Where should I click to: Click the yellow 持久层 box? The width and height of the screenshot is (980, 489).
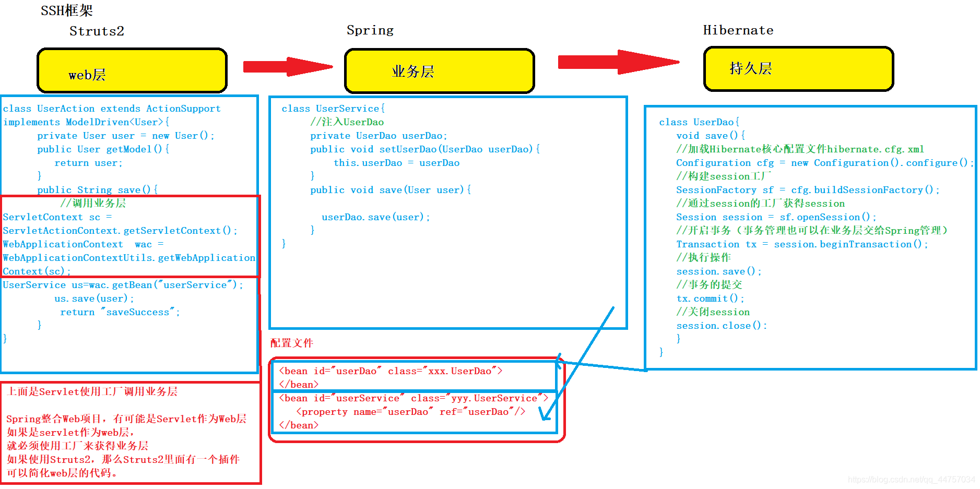click(x=798, y=68)
